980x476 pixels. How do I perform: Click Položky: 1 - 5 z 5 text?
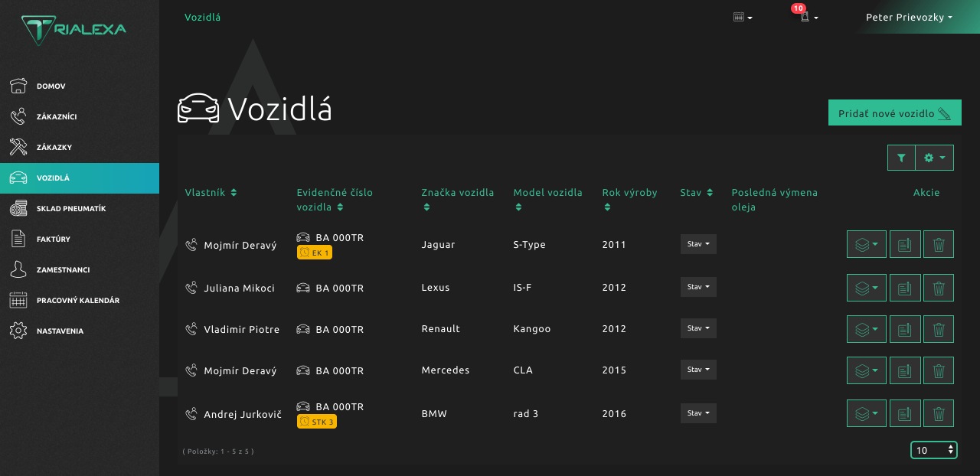click(218, 451)
